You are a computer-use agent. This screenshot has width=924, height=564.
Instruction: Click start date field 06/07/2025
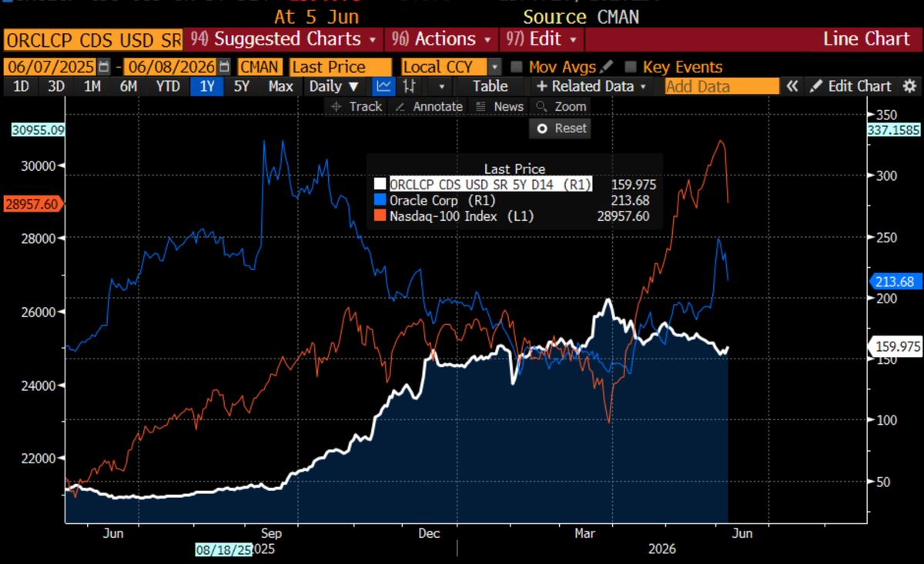pyautogui.click(x=51, y=67)
